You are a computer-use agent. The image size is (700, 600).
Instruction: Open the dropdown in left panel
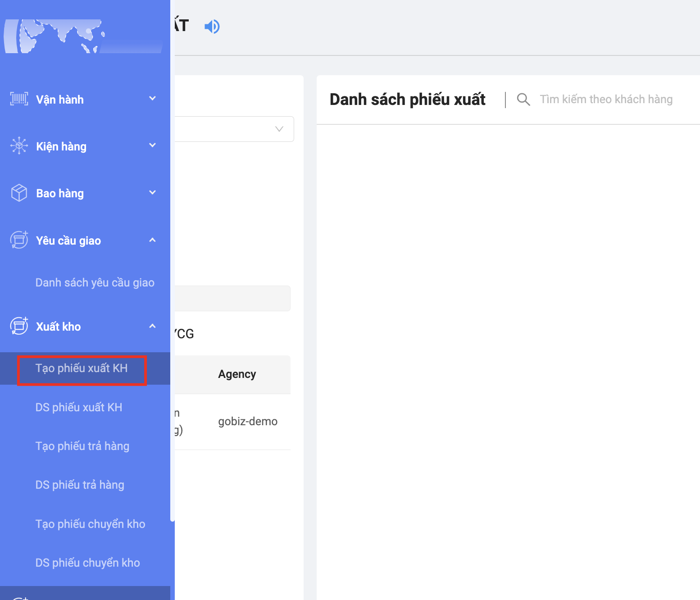pyautogui.click(x=234, y=129)
